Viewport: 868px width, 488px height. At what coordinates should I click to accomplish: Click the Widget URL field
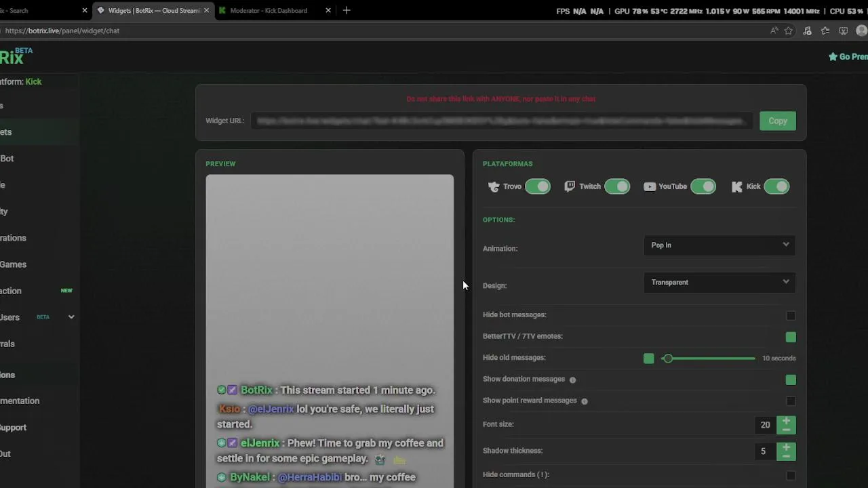(502, 121)
